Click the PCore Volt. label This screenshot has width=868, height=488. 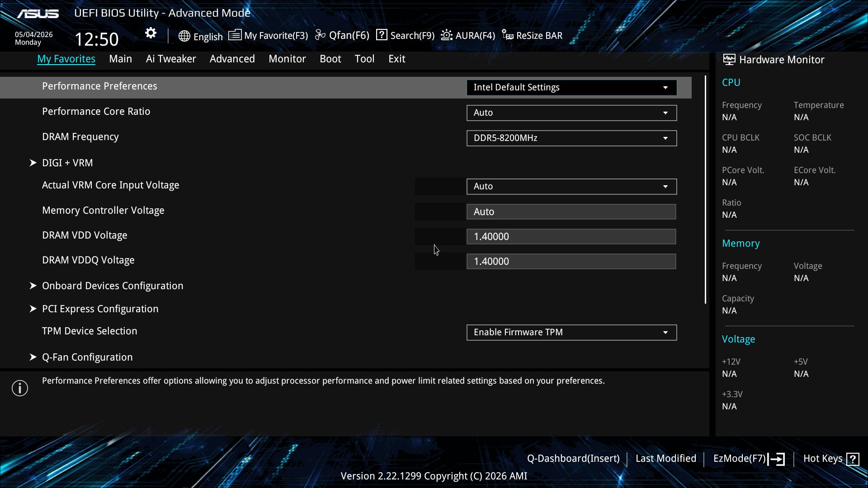tap(743, 170)
